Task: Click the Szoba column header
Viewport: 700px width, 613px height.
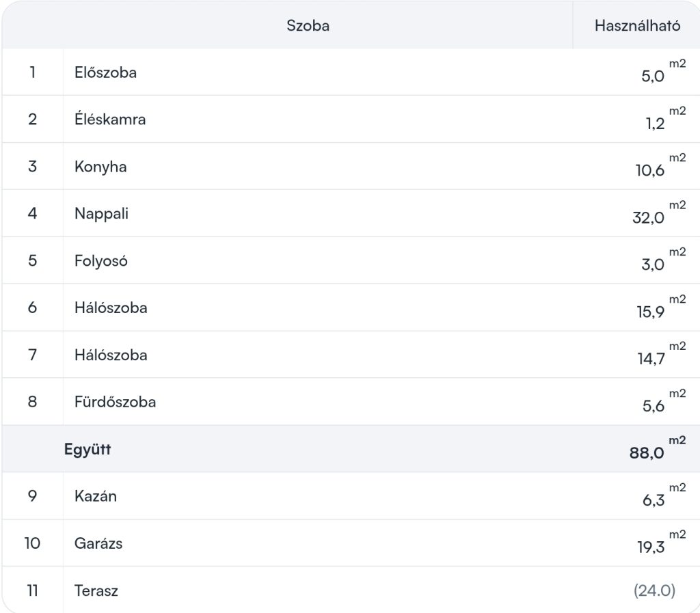Action: coord(308,25)
